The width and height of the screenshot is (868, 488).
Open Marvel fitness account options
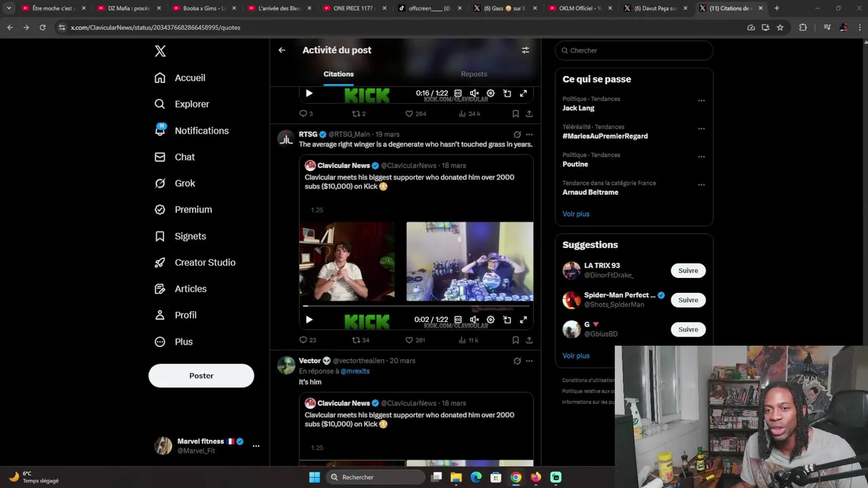click(x=256, y=446)
